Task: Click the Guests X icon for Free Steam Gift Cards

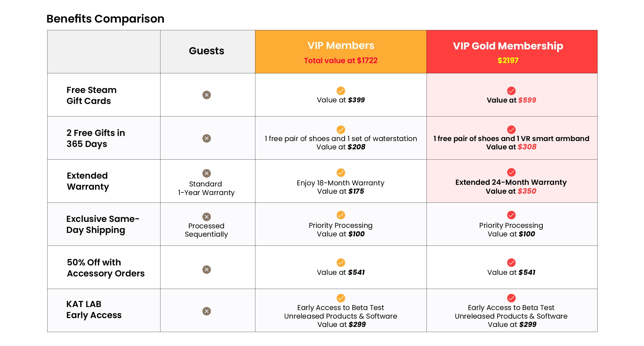Action: pyautogui.click(x=206, y=95)
